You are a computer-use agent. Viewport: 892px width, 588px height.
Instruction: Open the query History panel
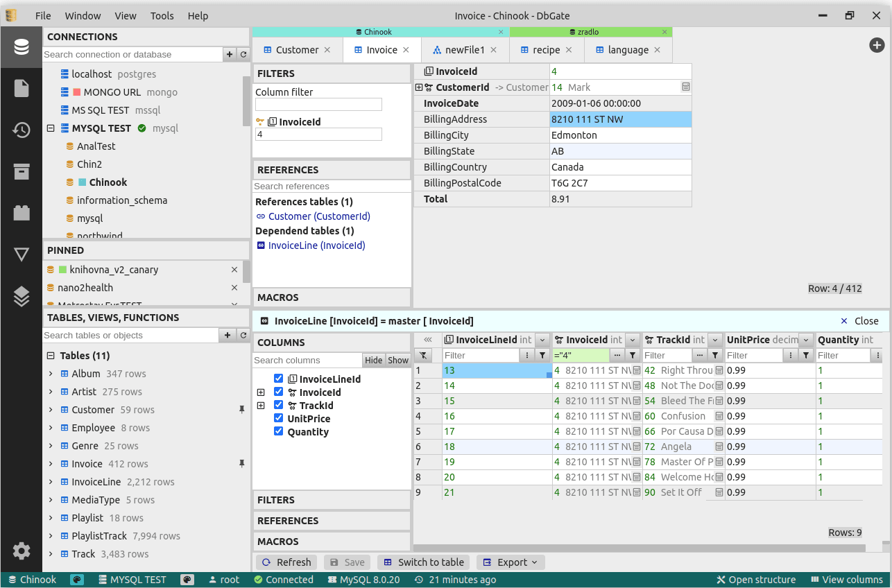tap(22, 130)
